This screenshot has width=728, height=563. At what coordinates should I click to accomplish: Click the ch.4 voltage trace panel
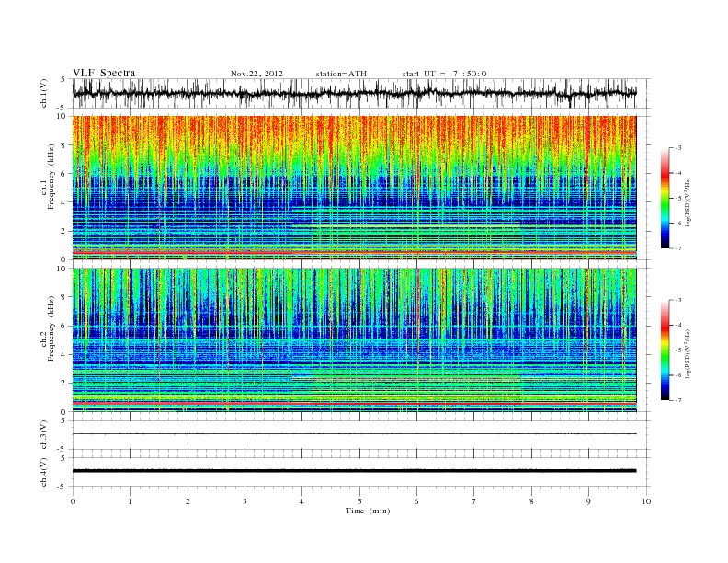361,472
